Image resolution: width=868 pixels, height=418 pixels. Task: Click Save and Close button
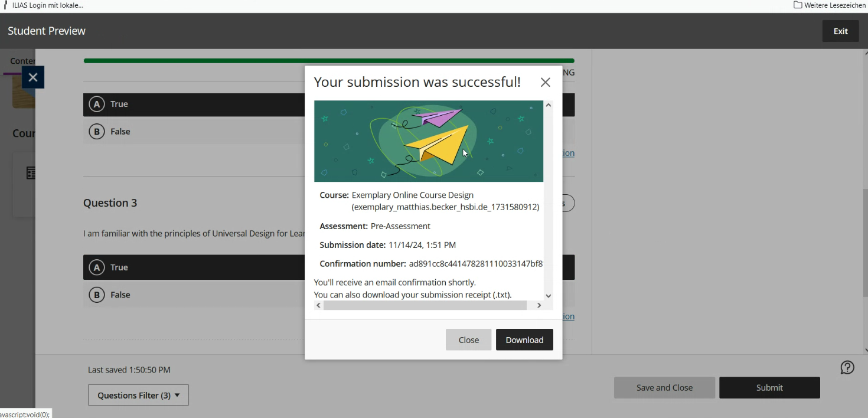(x=664, y=387)
